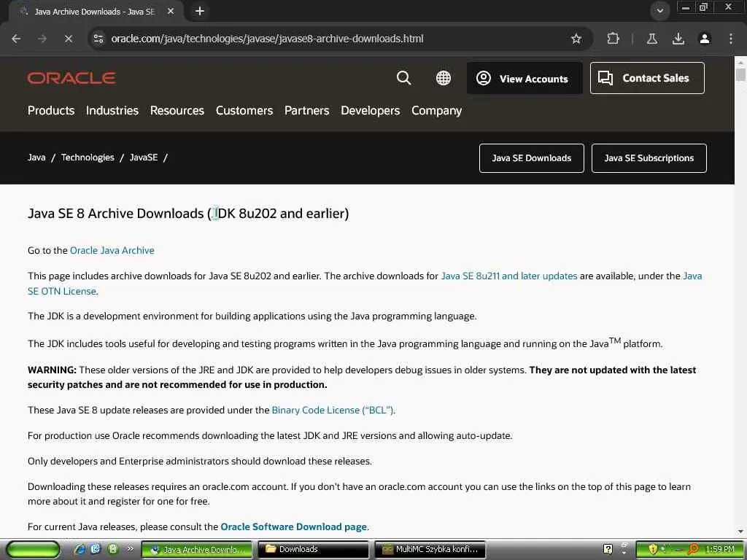Open the Binary Code License ("BCL") link

point(333,410)
